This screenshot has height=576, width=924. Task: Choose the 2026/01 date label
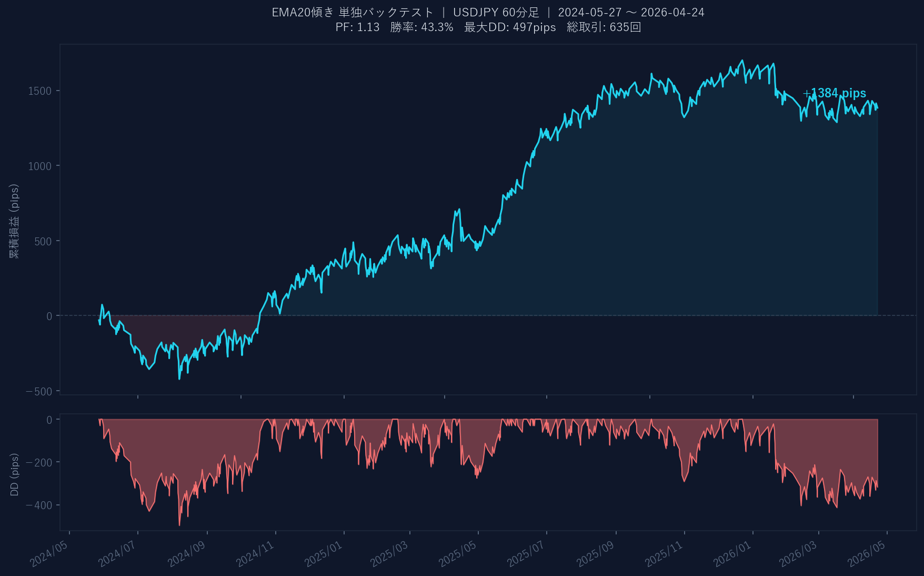pos(732,553)
